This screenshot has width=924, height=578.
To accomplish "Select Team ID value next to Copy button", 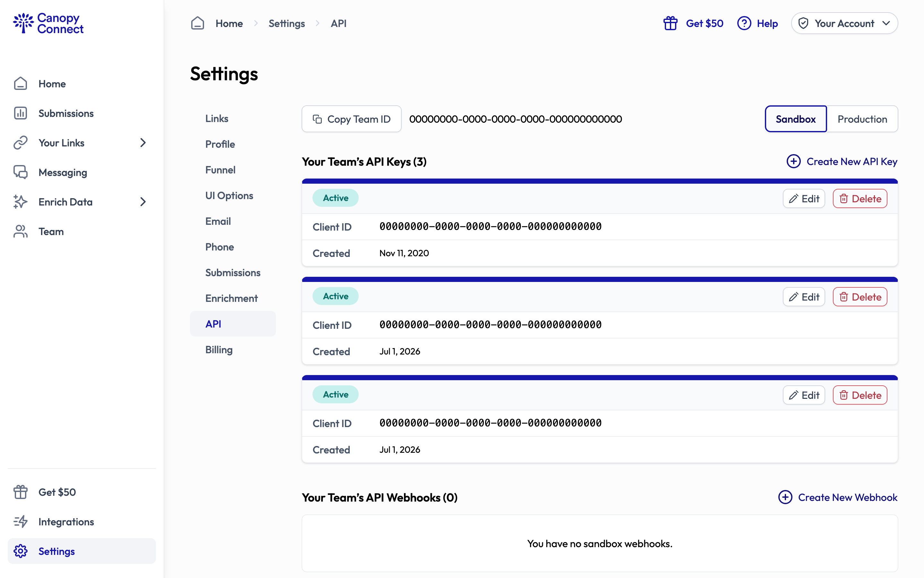I will point(516,119).
